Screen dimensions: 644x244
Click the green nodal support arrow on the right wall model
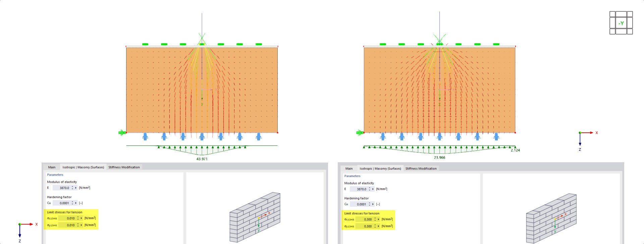[360, 133]
